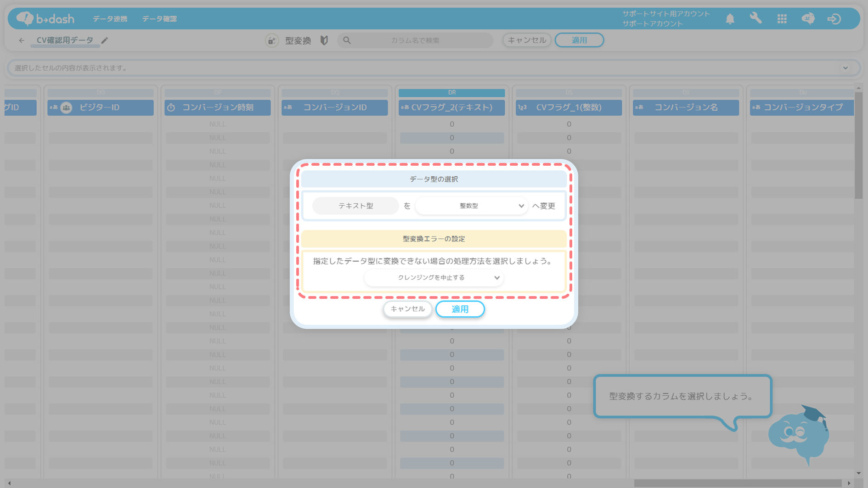The image size is (868, 488).
Task: Expand the selected cell content bar
Action: (845, 68)
